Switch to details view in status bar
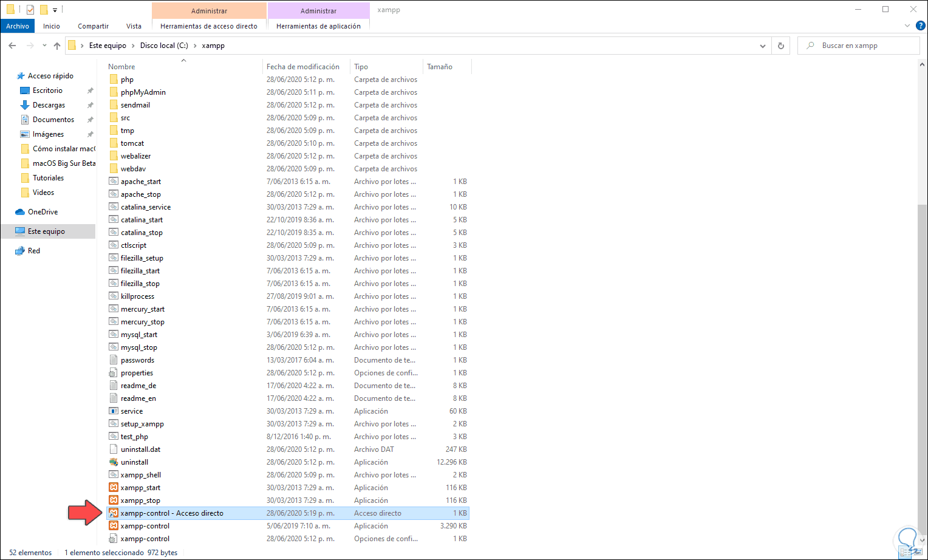Image resolution: width=928 pixels, height=560 pixels. (906, 553)
